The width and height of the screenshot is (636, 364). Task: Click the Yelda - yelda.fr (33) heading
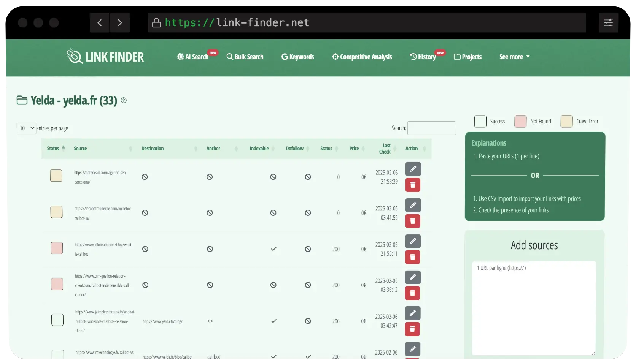[74, 100]
